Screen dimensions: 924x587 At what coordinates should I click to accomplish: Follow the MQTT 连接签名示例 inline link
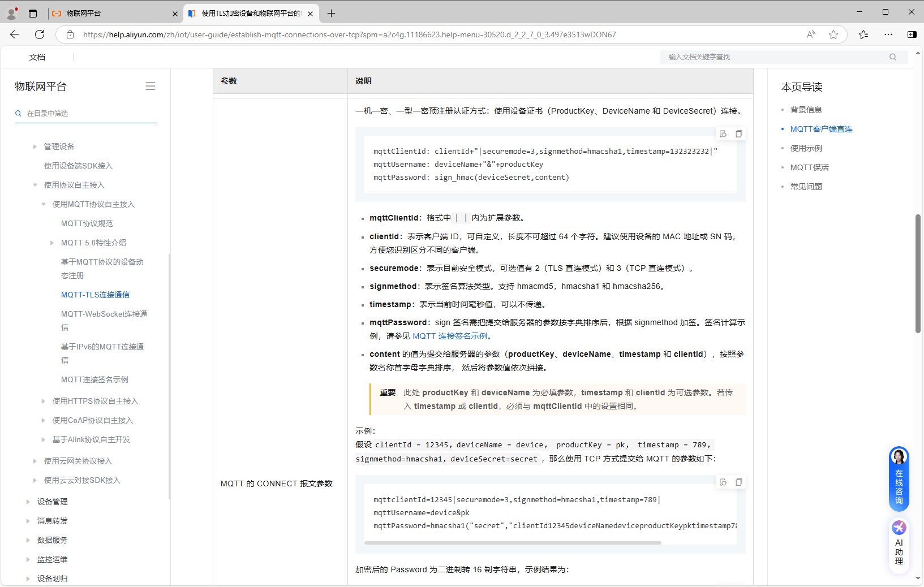coord(450,336)
